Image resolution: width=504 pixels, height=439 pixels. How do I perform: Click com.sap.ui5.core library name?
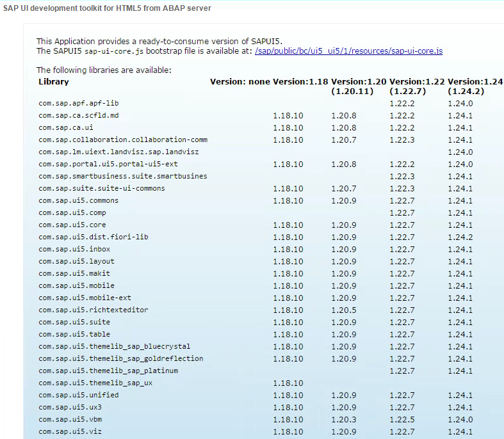[72, 225]
